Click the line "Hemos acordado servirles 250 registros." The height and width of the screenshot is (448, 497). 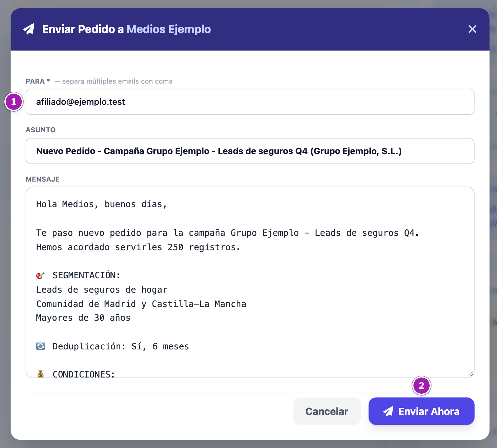tap(138, 247)
